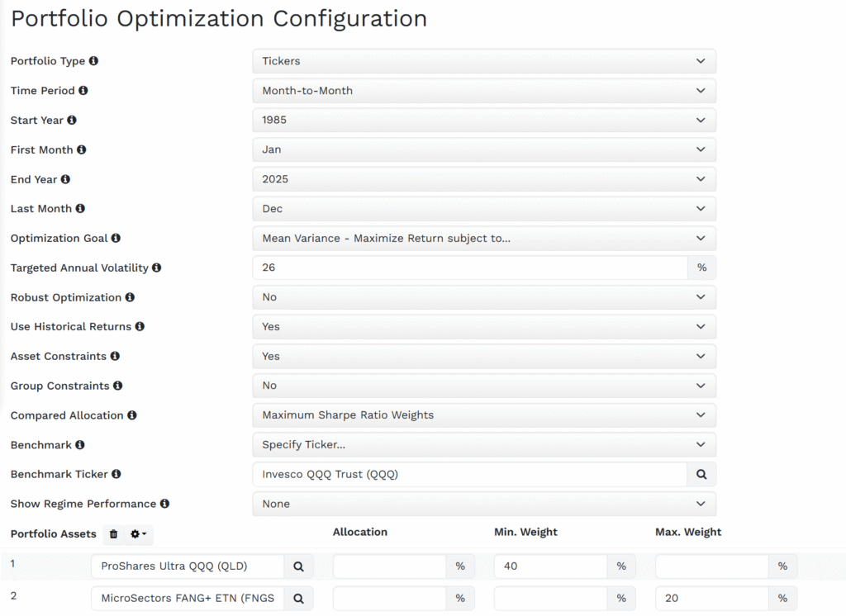846x616 pixels.
Task: Click the info icon beside Show Regime Performance
Action: (x=164, y=504)
